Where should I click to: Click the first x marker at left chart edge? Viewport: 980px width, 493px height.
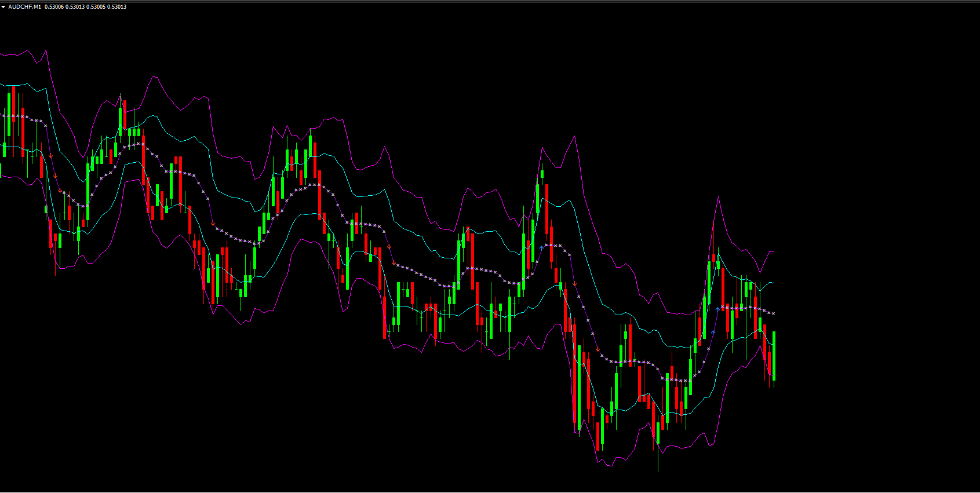[3, 116]
